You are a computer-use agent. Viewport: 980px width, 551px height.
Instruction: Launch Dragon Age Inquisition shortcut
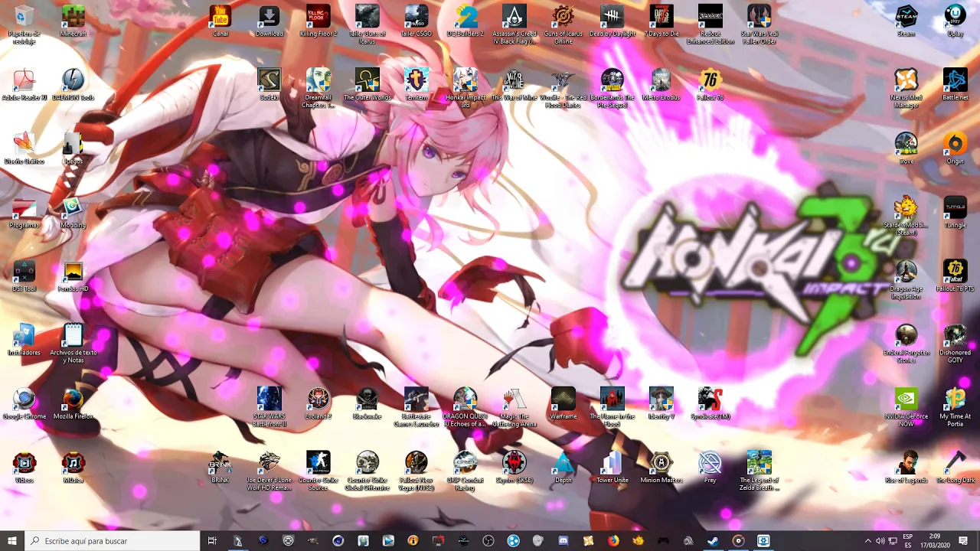906,279
